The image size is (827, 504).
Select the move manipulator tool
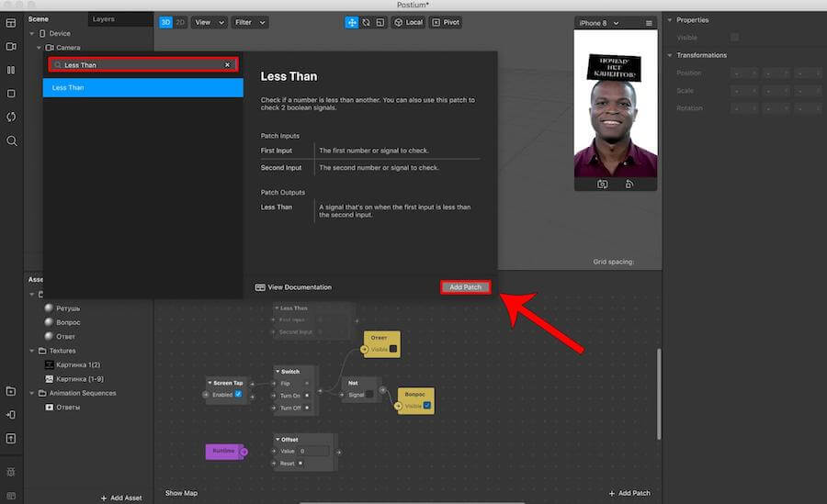point(352,22)
